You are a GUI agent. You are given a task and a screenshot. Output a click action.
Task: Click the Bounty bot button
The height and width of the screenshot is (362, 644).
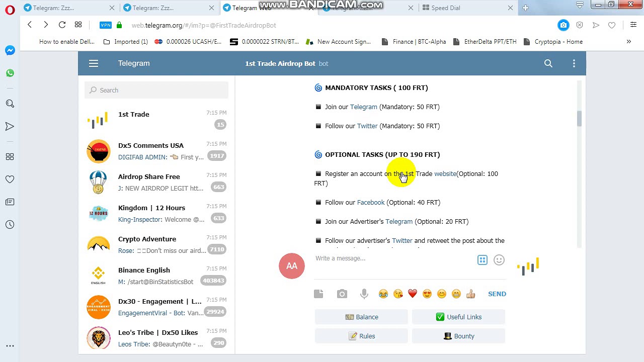coord(458,336)
